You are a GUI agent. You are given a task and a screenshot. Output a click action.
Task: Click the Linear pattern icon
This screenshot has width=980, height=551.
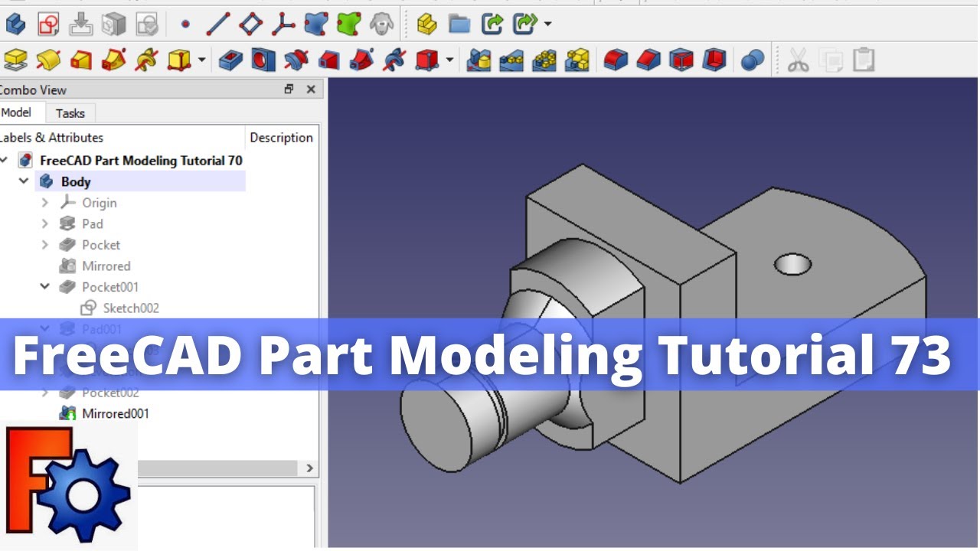click(511, 60)
